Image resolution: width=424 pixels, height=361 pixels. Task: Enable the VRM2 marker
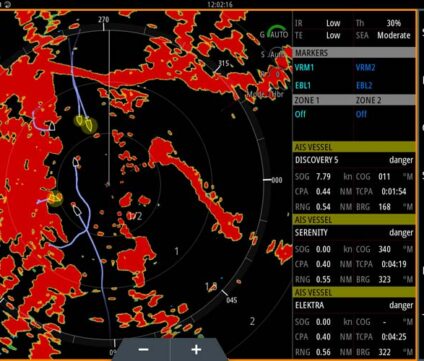point(365,68)
